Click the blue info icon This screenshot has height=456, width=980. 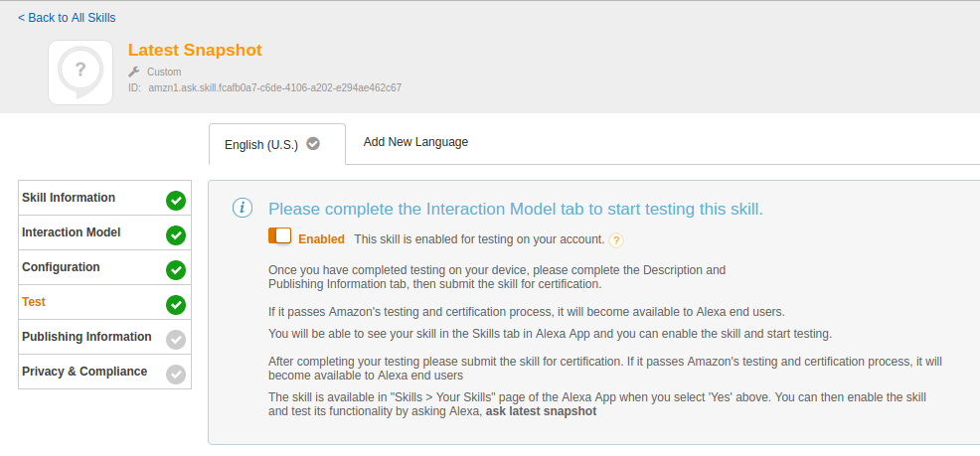(x=243, y=208)
